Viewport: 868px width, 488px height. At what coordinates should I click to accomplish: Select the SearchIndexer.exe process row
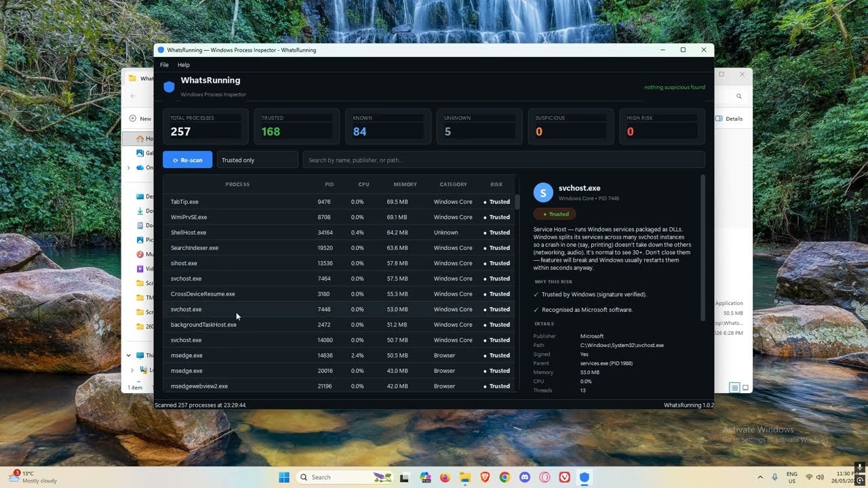pos(339,248)
